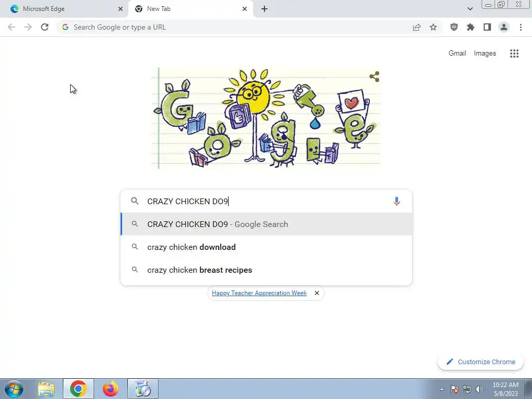Launch Firefox from taskbar
The width and height of the screenshot is (532, 399).
coord(110,389)
